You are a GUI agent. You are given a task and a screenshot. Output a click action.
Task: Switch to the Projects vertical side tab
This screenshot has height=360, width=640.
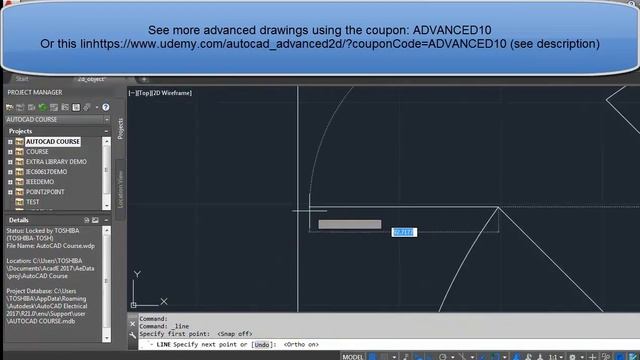(x=120, y=128)
